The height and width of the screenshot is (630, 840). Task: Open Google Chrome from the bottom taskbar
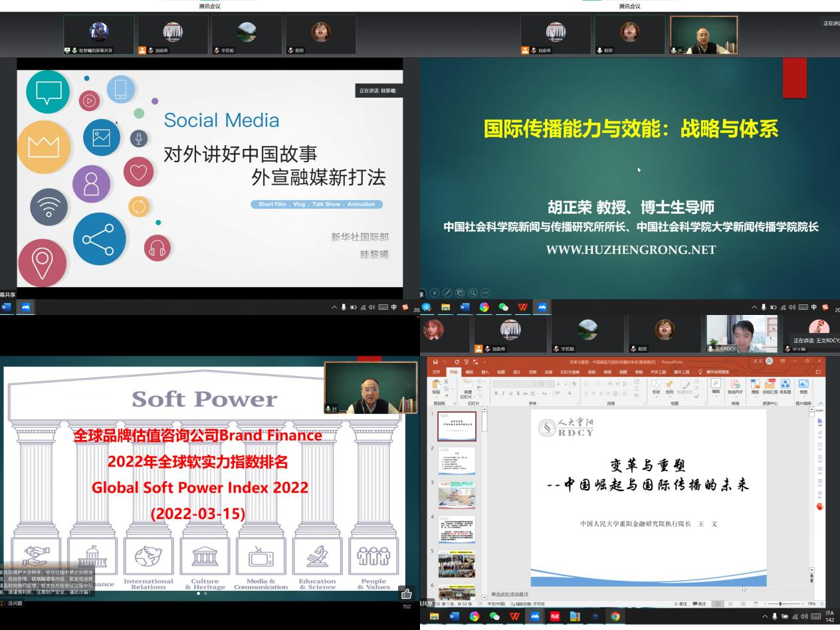tap(615, 616)
